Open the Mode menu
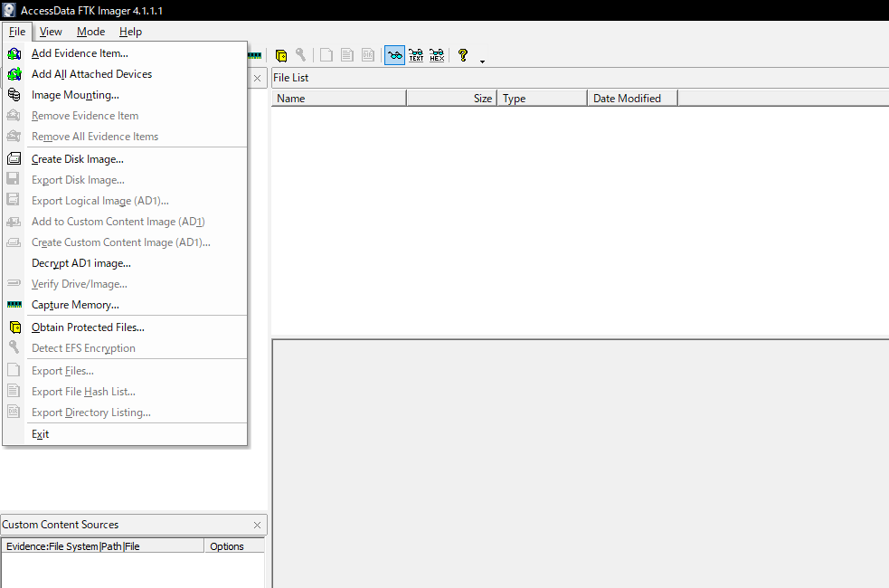This screenshot has width=889, height=588. point(90,32)
